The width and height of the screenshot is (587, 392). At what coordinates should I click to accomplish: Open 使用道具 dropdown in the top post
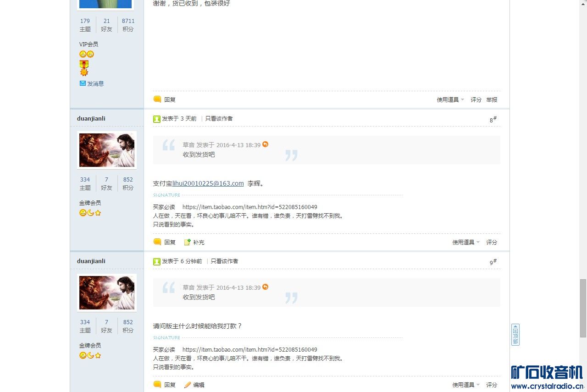[450, 99]
